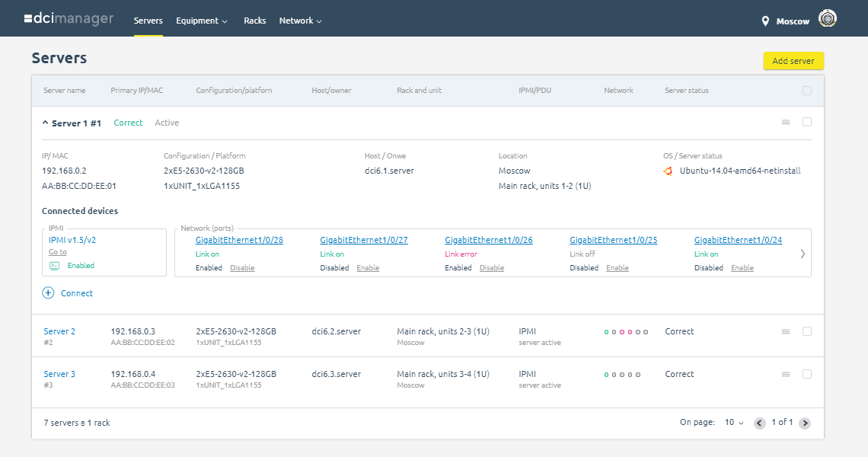This screenshot has height=457, width=868.
Task: Open the Equipment dropdown menu
Action: pyautogui.click(x=202, y=21)
